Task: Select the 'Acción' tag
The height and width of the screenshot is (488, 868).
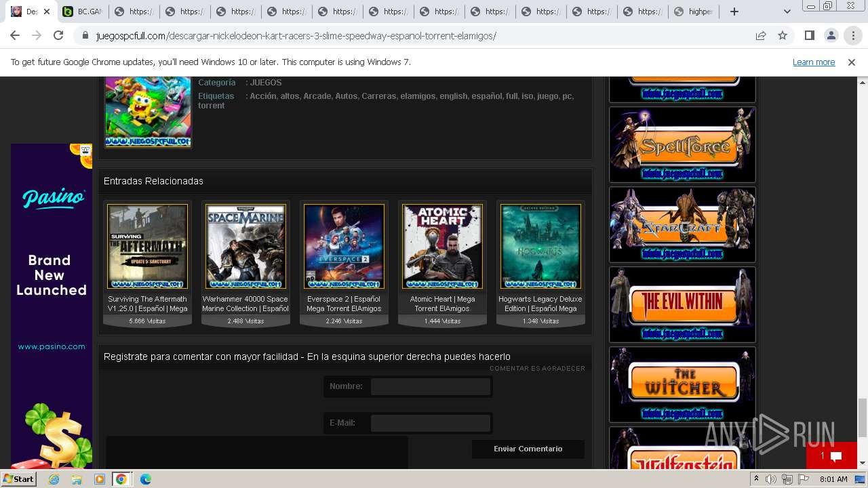Action: point(263,96)
